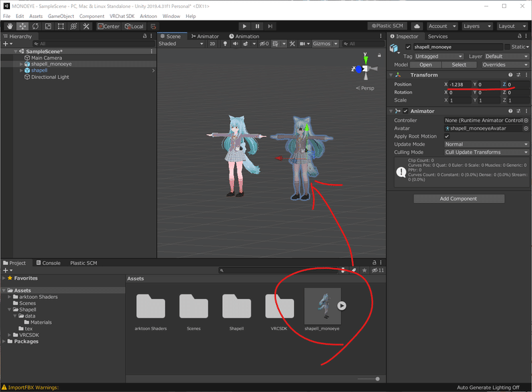
Task: Toggle 2D view in the Scene
Action: point(212,44)
